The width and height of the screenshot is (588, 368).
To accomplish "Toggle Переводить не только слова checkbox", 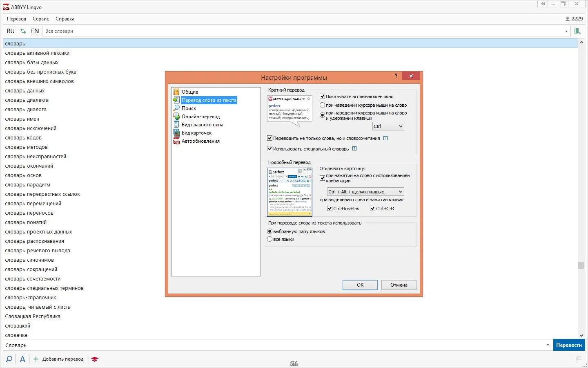I will coord(269,138).
